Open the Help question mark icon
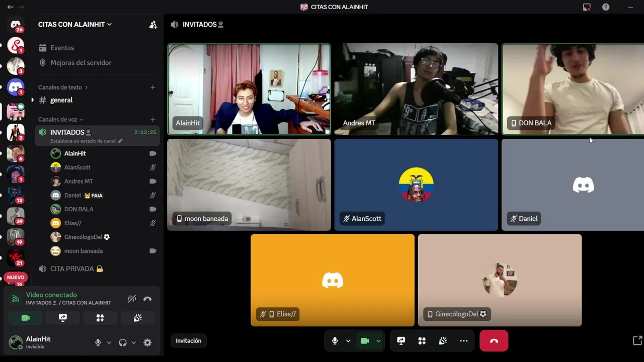The width and height of the screenshot is (644, 362). [x=606, y=7]
